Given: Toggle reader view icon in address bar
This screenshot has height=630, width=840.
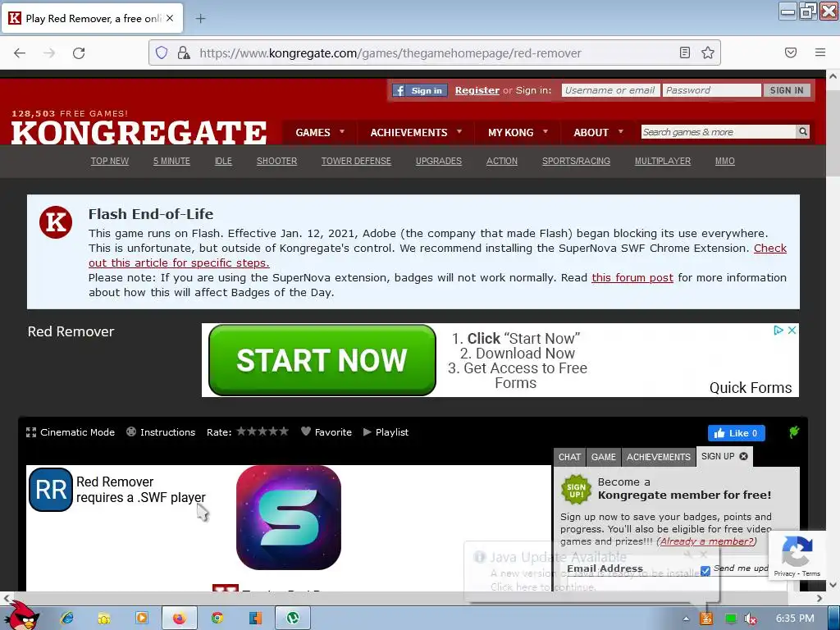Looking at the screenshot, I should (685, 52).
